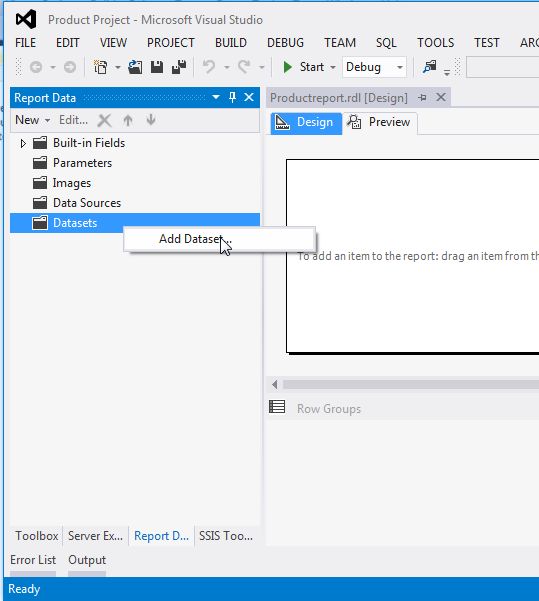The width and height of the screenshot is (539, 601).
Task: Open the Error List tab
Action: pos(33,560)
